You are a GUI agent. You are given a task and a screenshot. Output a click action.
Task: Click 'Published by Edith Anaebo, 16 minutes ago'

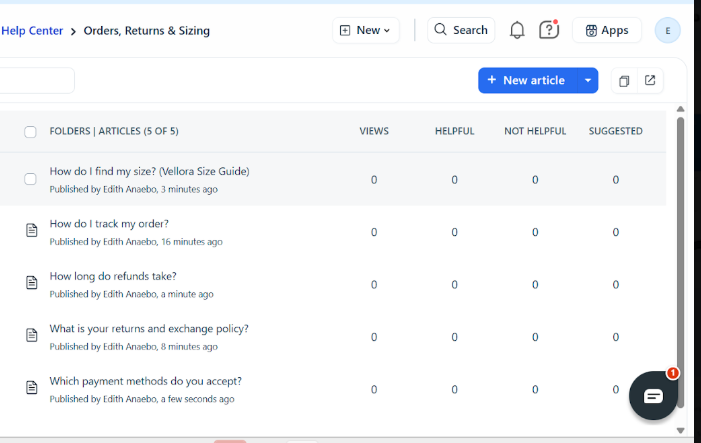pyautogui.click(x=136, y=242)
